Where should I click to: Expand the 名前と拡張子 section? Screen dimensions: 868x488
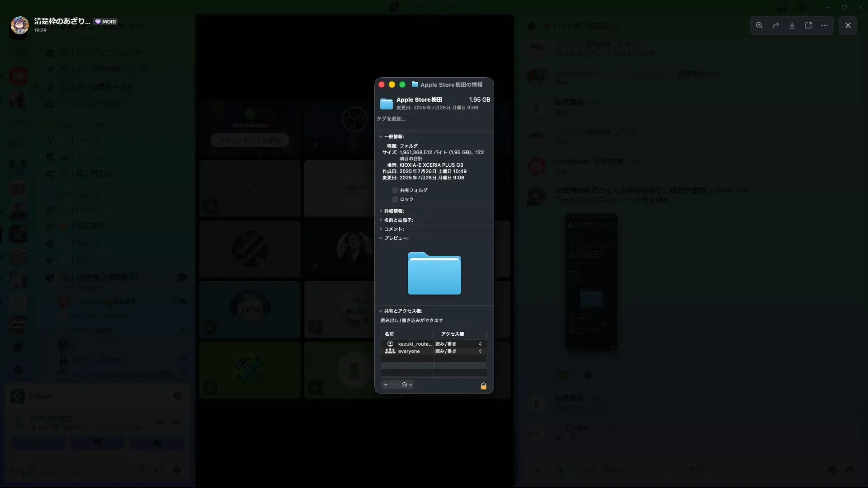pyautogui.click(x=380, y=220)
